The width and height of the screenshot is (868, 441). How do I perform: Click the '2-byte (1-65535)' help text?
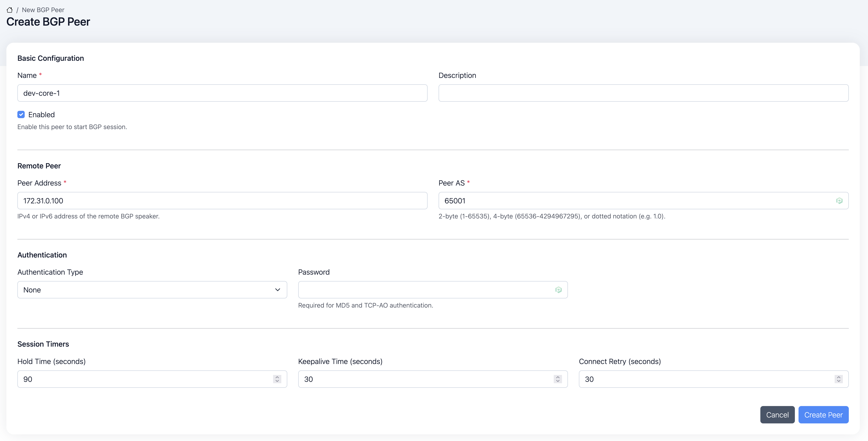coord(552,216)
